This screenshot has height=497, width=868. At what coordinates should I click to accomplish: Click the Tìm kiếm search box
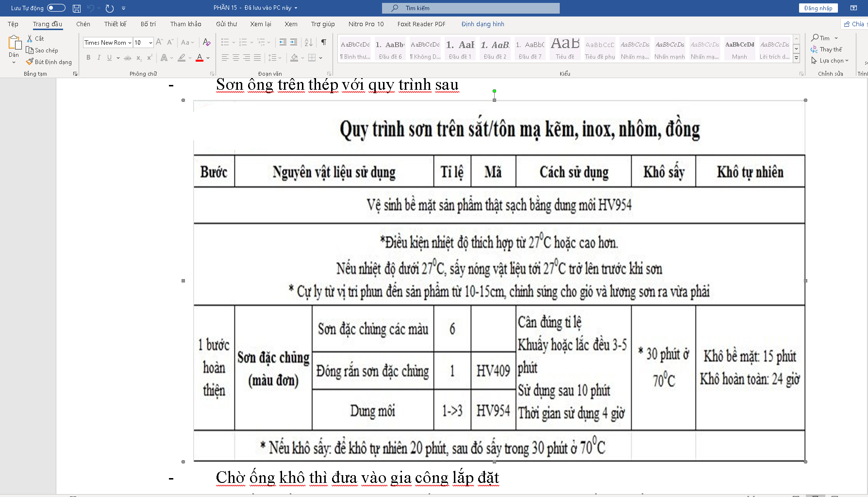pos(470,8)
